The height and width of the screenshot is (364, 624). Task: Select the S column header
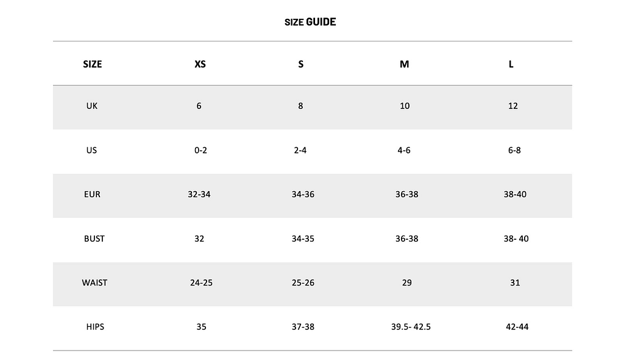[x=301, y=64]
